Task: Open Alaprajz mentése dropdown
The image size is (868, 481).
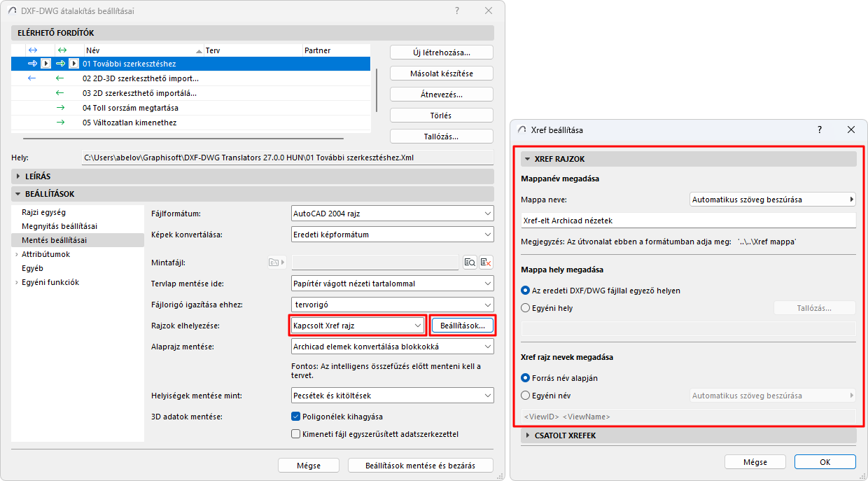Action: point(393,347)
